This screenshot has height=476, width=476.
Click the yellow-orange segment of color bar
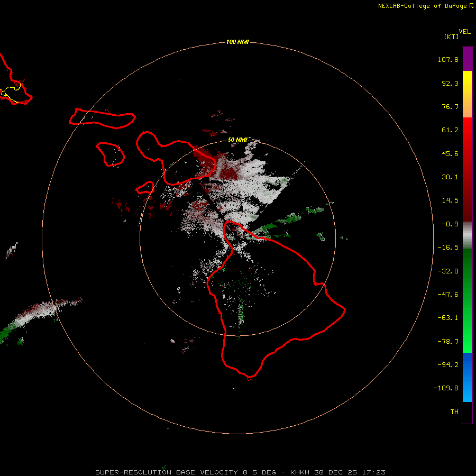click(x=467, y=94)
